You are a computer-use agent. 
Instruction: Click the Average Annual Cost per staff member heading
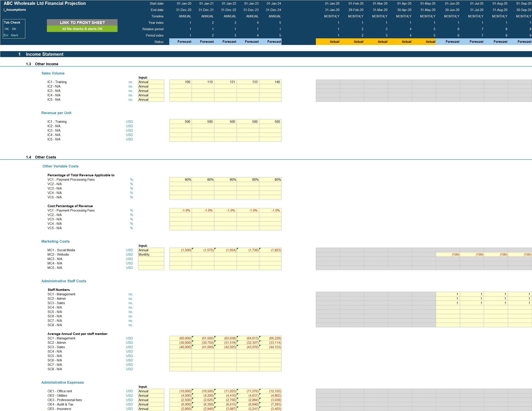pos(77,334)
